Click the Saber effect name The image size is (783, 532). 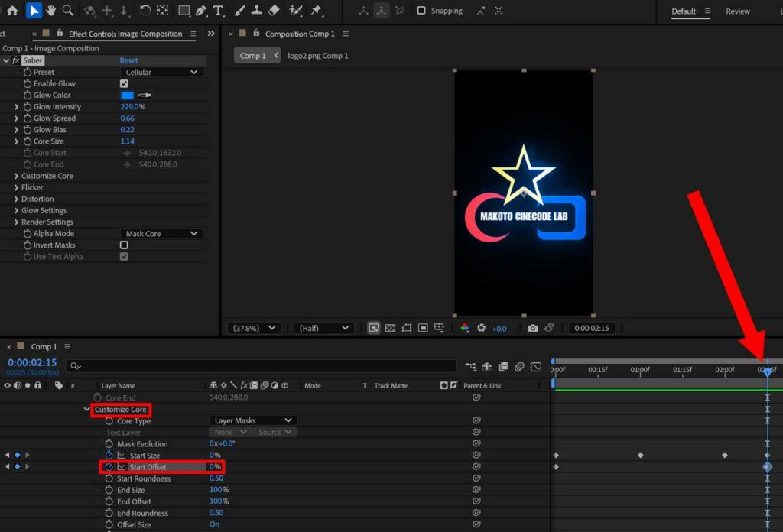tap(32, 60)
